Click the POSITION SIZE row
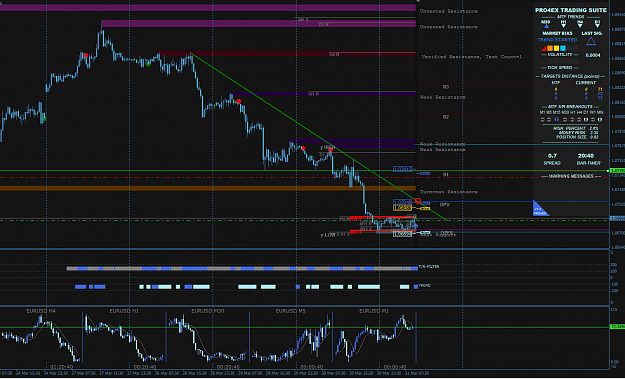 pos(577,137)
